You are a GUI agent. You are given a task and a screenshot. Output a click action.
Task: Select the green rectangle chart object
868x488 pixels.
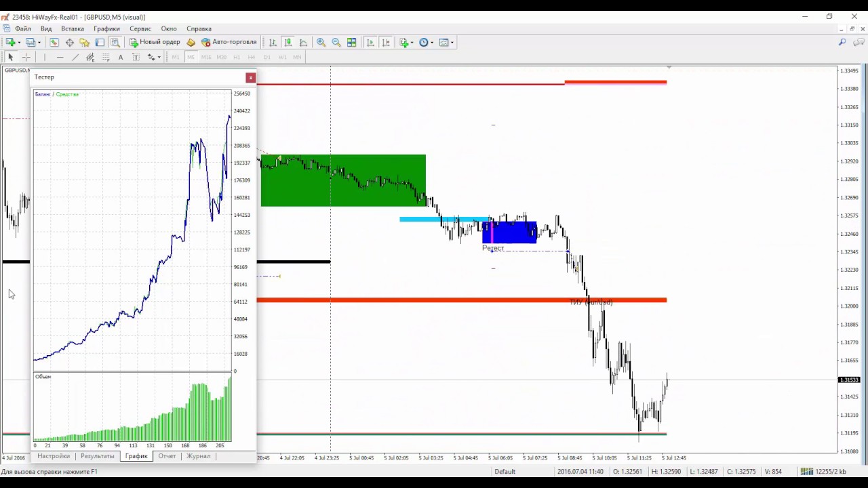pos(343,180)
